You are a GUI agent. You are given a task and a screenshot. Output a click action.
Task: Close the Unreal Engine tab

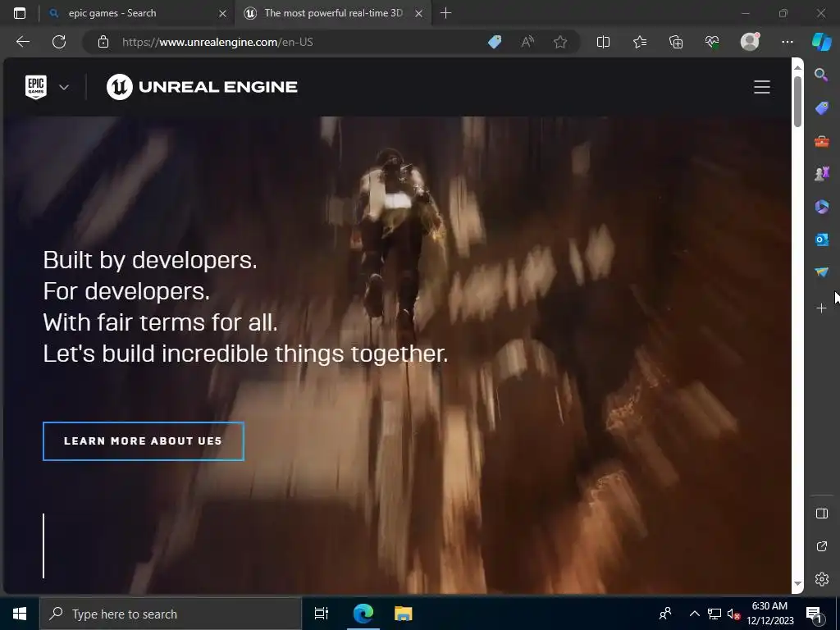tap(419, 13)
